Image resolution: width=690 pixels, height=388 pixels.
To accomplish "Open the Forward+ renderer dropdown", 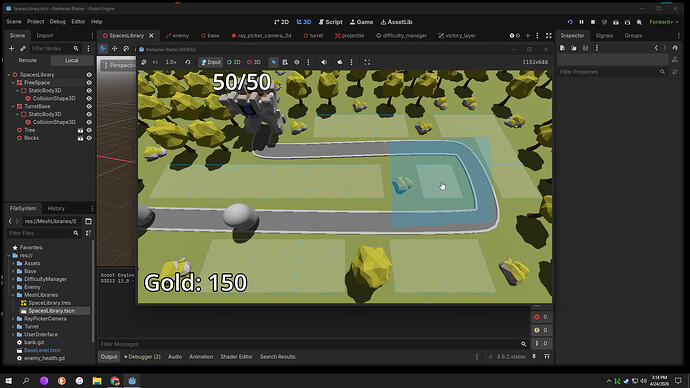I will [664, 22].
